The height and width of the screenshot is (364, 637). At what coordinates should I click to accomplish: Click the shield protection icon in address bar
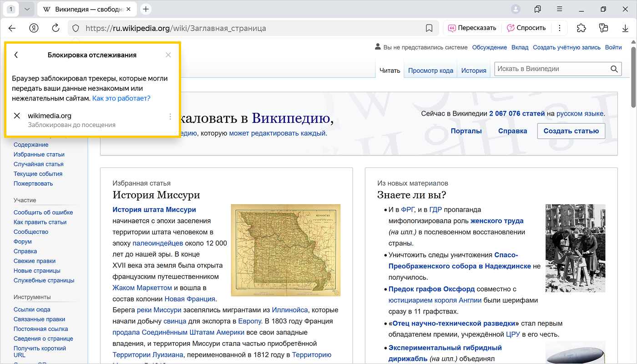76,28
